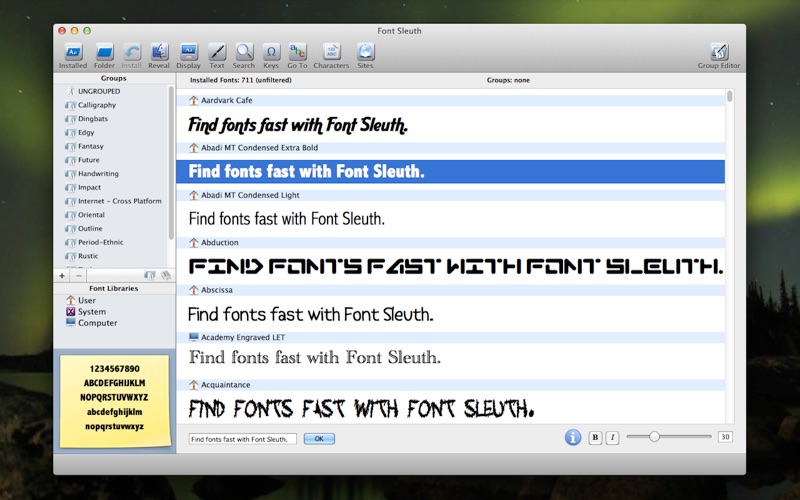800x500 pixels.
Task: Click Abadi MT Condensed Extra Bold header
Action: [451, 148]
